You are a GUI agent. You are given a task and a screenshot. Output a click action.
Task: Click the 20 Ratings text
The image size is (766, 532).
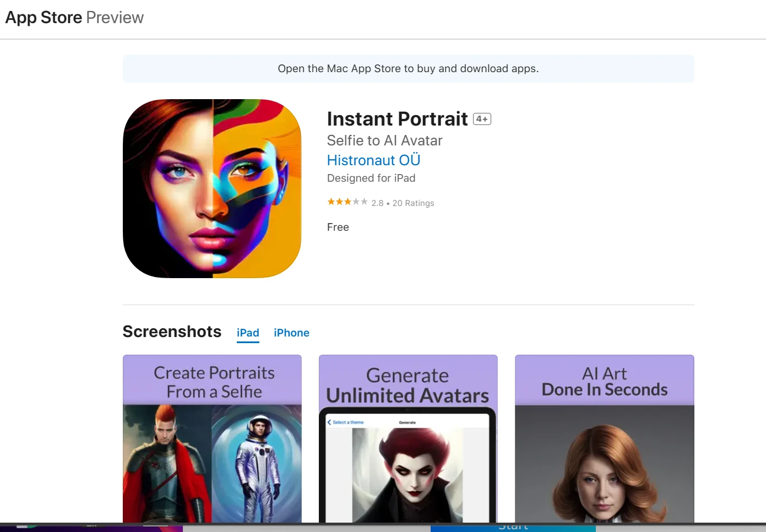point(413,203)
